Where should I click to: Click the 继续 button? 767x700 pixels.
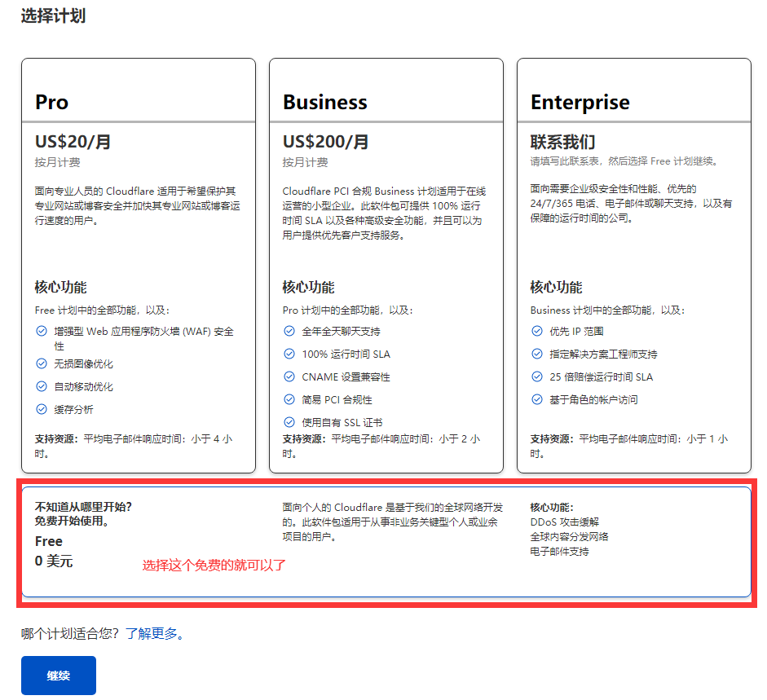(59, 675)
